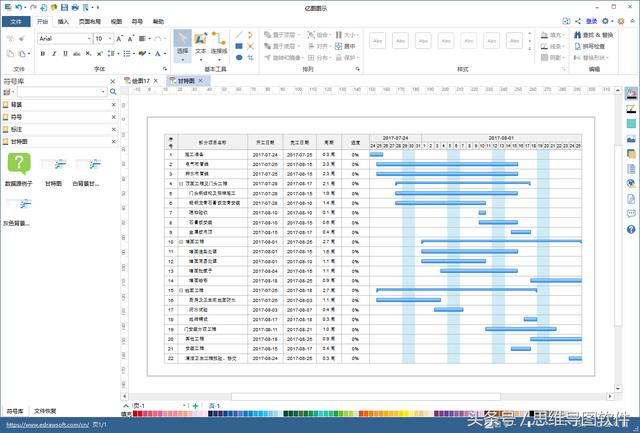Image resolution: width=640 pixels, height=433 pixels.
Task: Open the font size 10 dropdown
Action: click(x=110, y=38)
